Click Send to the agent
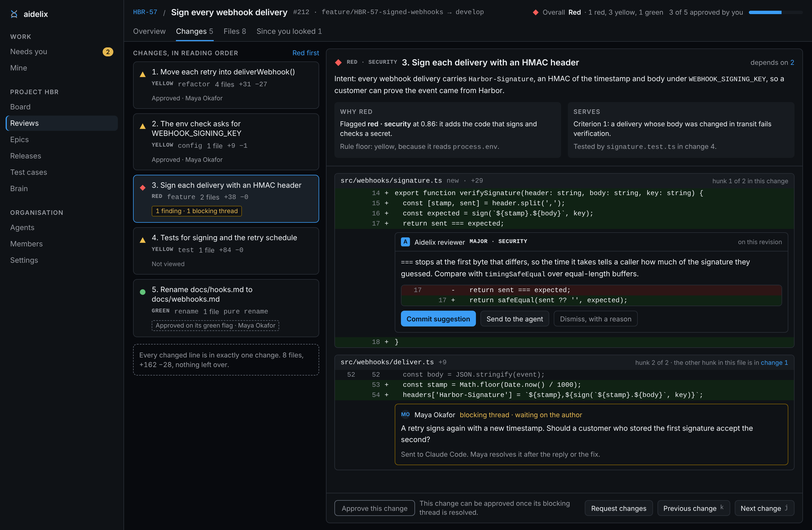 (x=515, y=319)
